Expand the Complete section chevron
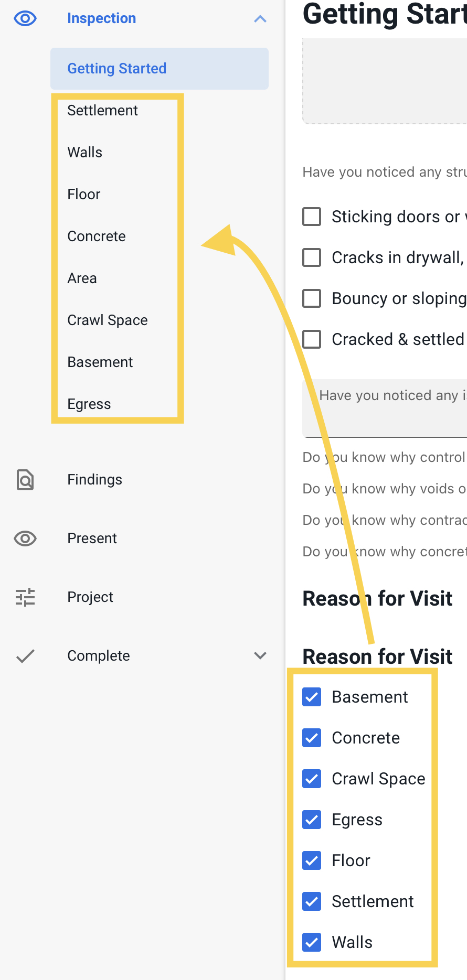The image size is (467, 980). pyautogui.click(x=260, y=655)
